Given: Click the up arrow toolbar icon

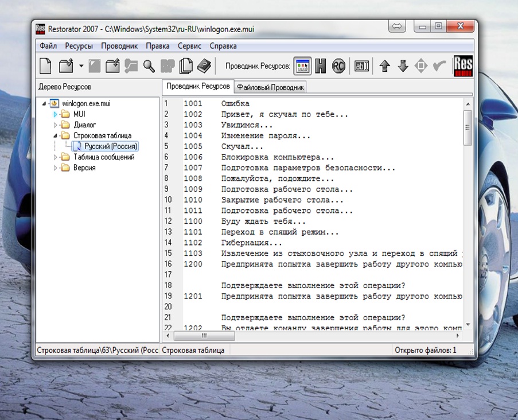Looking at the screenshot, I should pos(385,66).
